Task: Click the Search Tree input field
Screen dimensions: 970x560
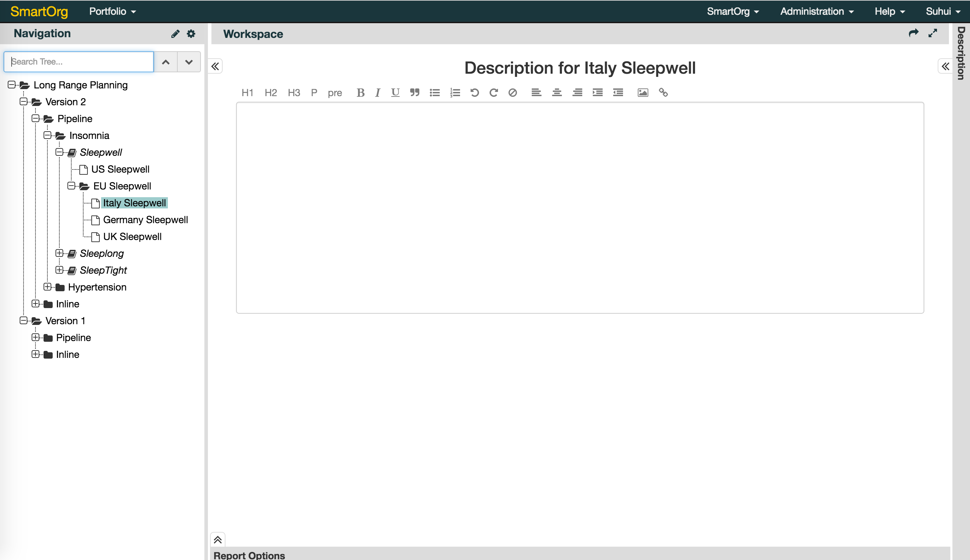Action: [79, 62]
